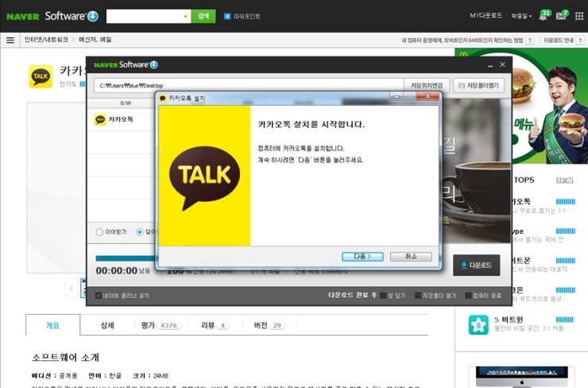Image resolution: width=588 pixels, height=388 pixels.
Task: Enable 컴퓨터 종료 checkbox after download
Action: click(468, 296)
